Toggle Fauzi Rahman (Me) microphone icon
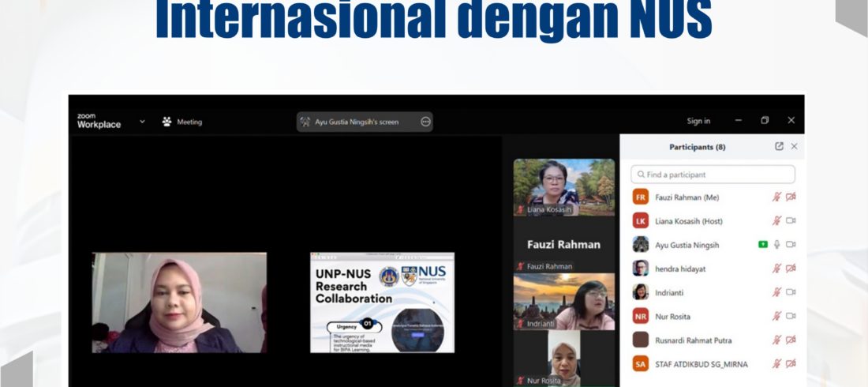868x387 pixels. click(776, 197)
